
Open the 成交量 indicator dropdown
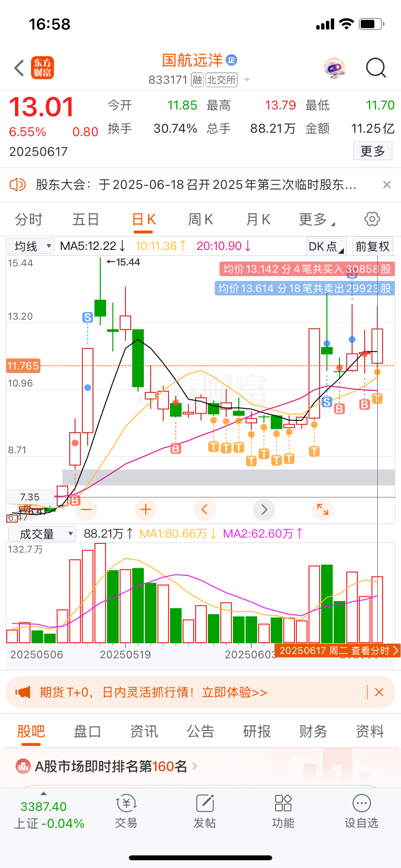(x=42, y=534)
